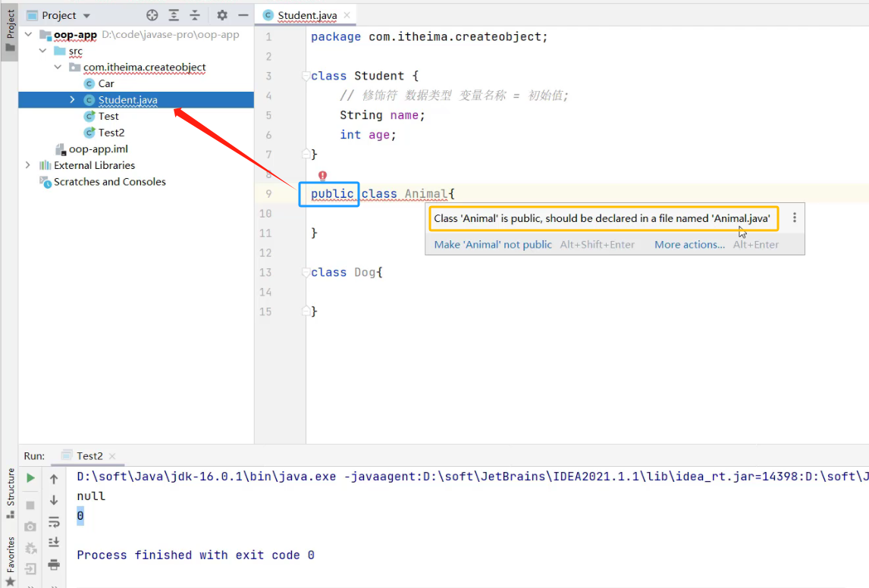This screenshot has height=588, width=869.
Task: Toggle Scroll to End in Run console
Action: (54, 543)
